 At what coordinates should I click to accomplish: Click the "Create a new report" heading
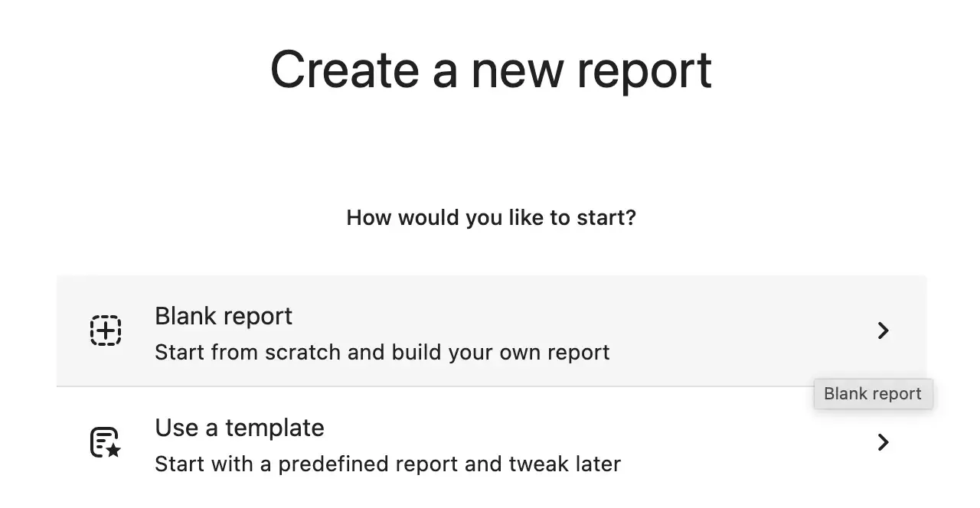tap(491, 70)
